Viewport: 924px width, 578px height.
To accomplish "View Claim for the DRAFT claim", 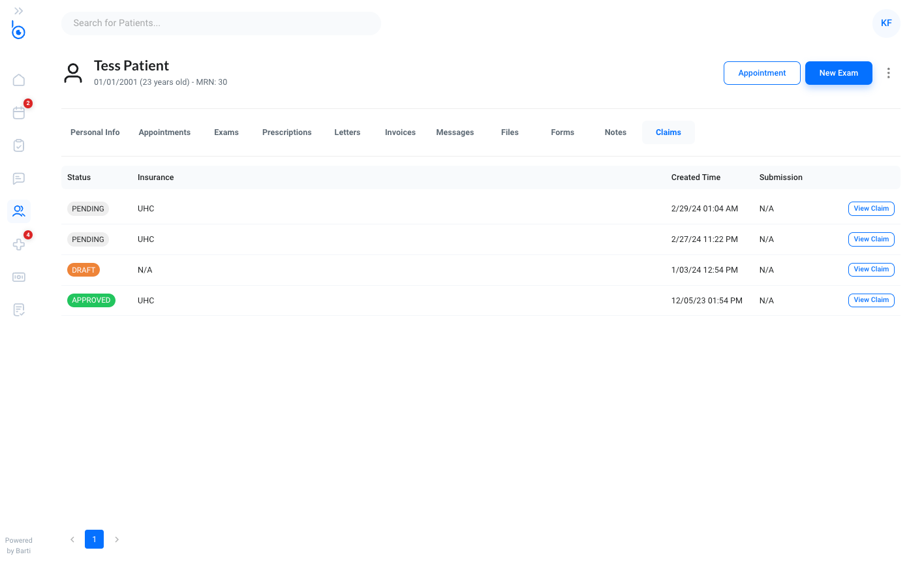I will point(871,269).
